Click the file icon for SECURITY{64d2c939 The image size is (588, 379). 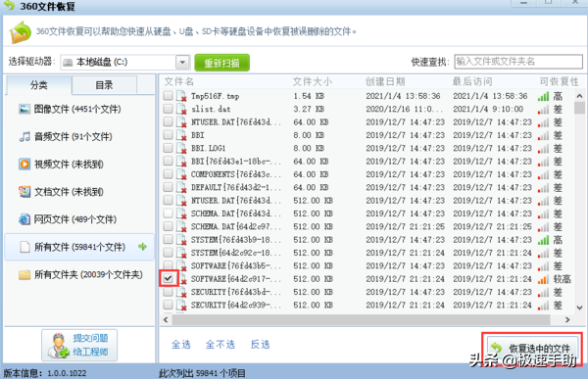tap(181, 306)
